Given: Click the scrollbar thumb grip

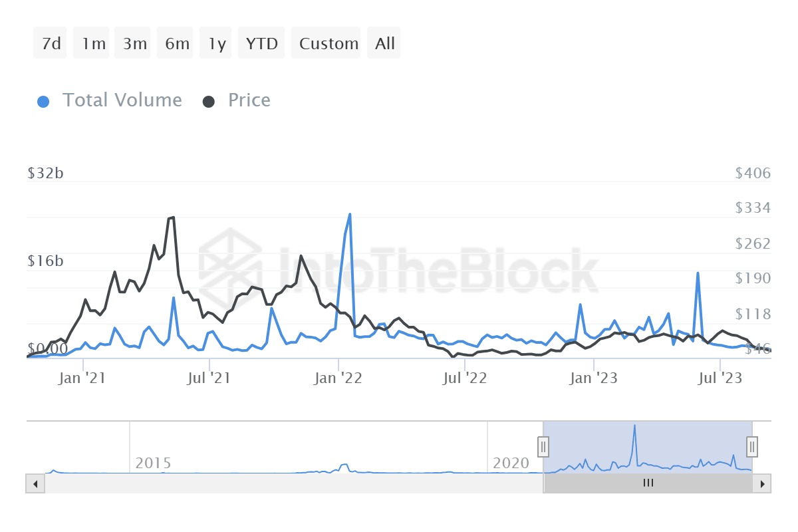Looking at the screenshot, I should click(648, 483).
